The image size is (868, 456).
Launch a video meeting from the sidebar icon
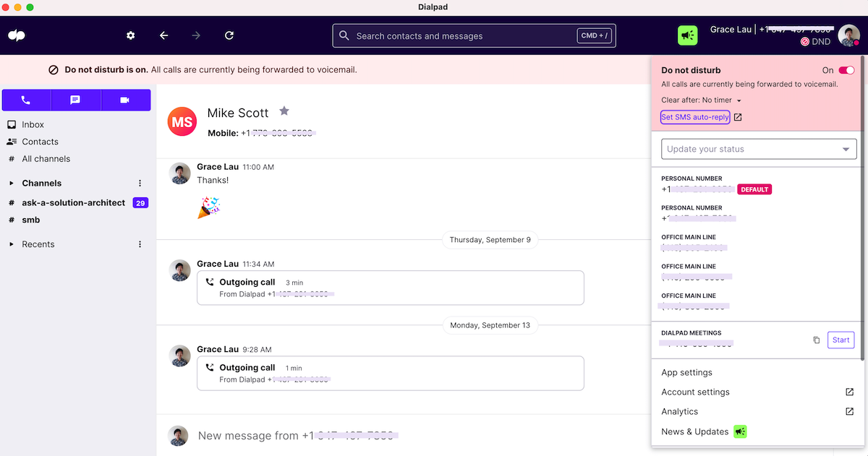[x=125, y=100]
